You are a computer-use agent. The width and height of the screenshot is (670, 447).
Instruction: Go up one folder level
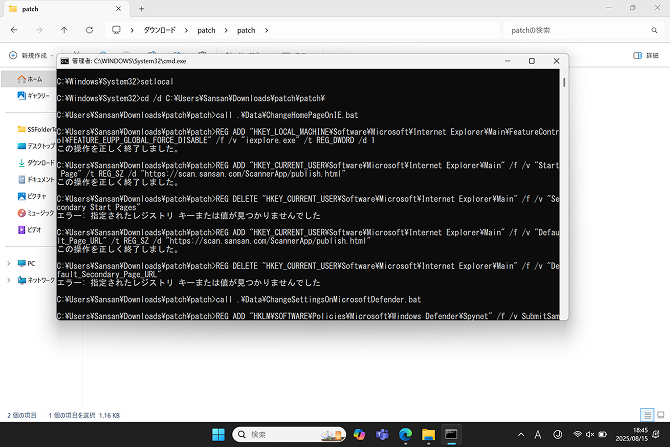(64, 30)
